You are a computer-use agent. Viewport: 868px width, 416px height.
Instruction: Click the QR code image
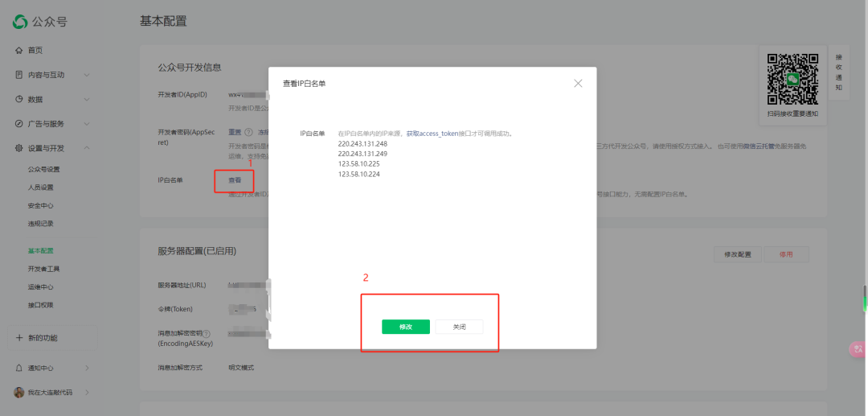792,79
